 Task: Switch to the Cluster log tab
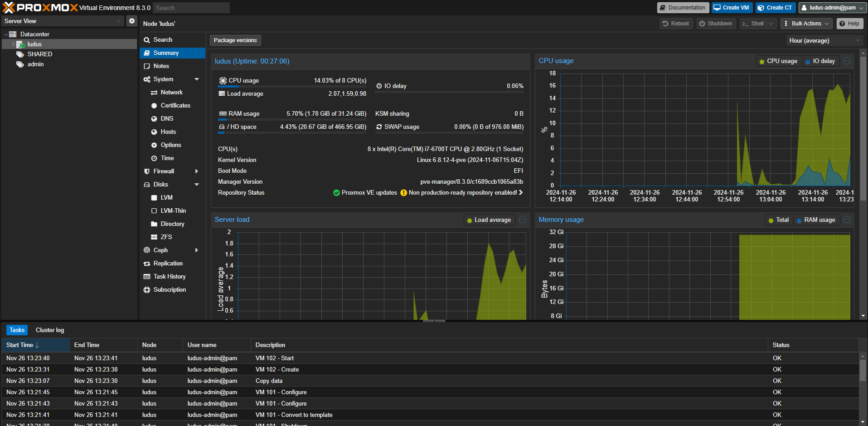[x=50, y=330]
